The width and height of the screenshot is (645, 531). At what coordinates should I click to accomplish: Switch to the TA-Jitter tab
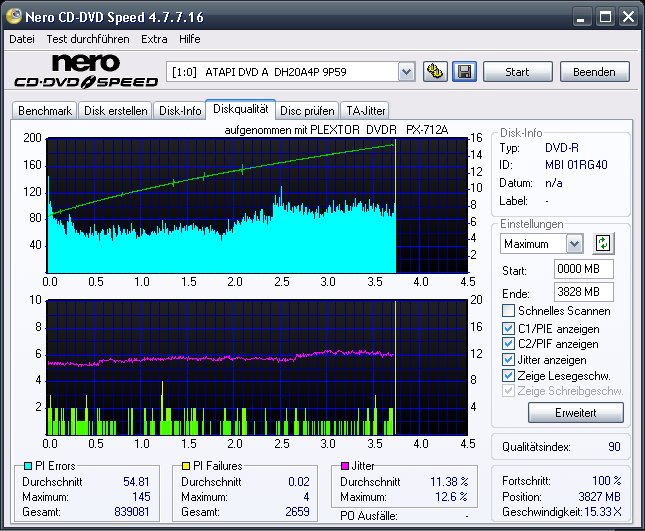(x=365, y=111)
